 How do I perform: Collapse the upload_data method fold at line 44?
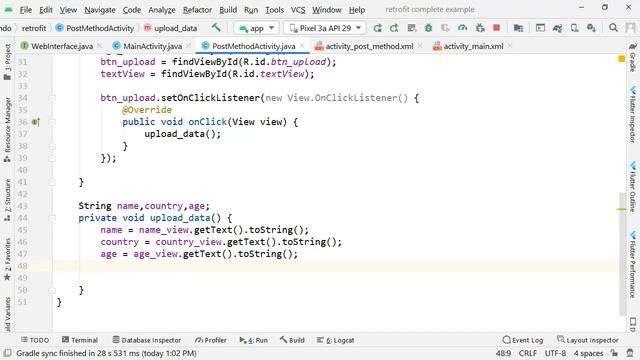[x=52, y=218]
